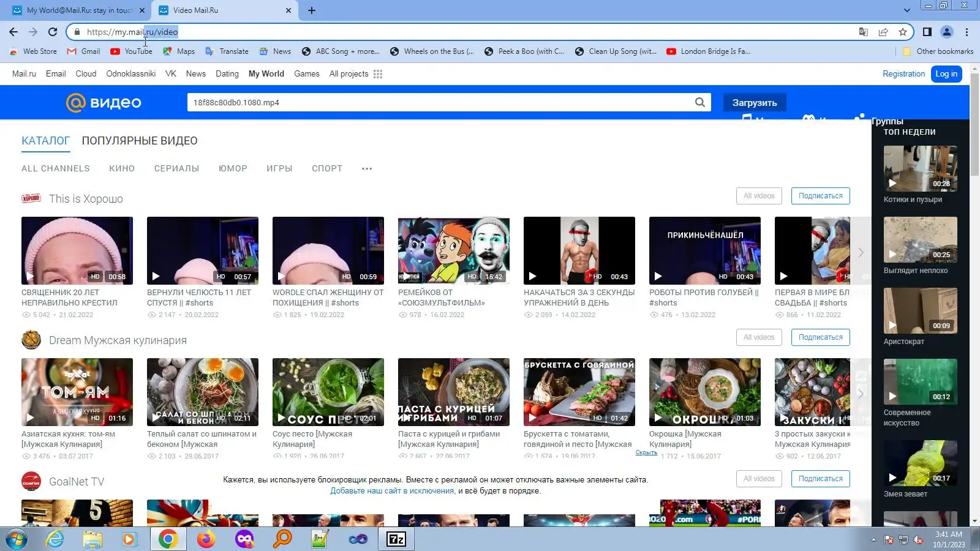
Task: Click the volume icon in the system tray
Action: pos(918,539)
